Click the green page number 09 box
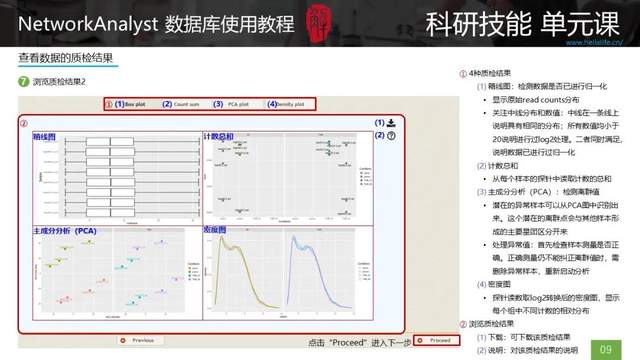The width and height of the screenshot is (640, 360). click(x=606, y=350)
